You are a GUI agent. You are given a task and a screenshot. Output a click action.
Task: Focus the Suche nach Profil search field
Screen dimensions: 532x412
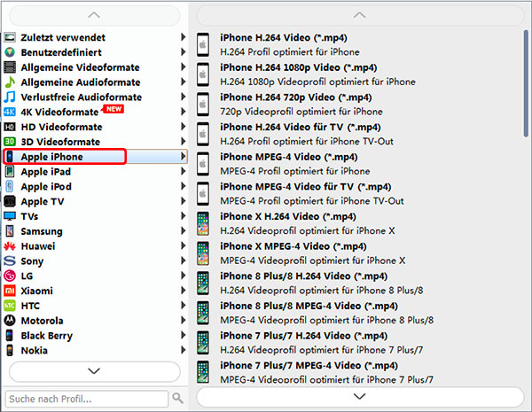click(87, 399)
